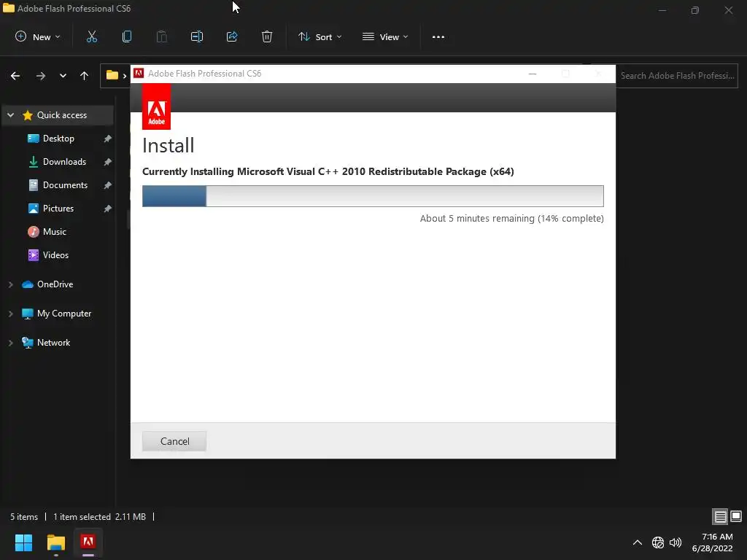This screenshot has height=560, width=747.
Task: Open the clock showing 7:16 AM
Action: tap(713, 542)
